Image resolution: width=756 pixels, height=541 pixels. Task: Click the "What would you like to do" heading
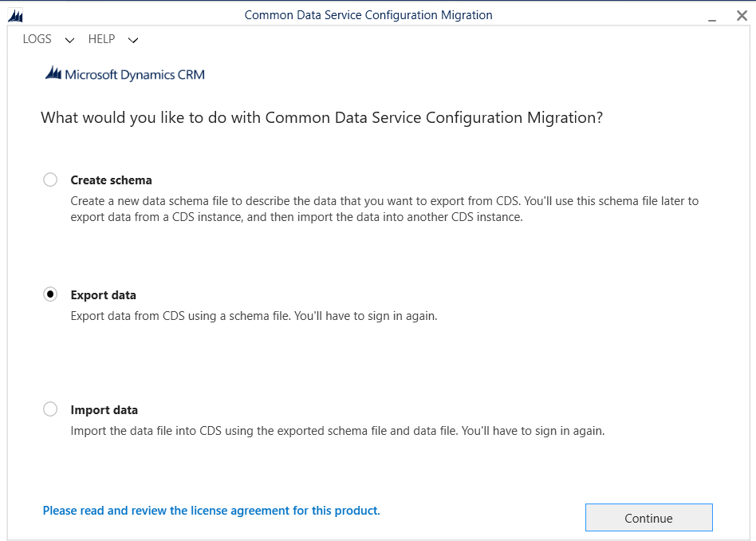(321, 118)
